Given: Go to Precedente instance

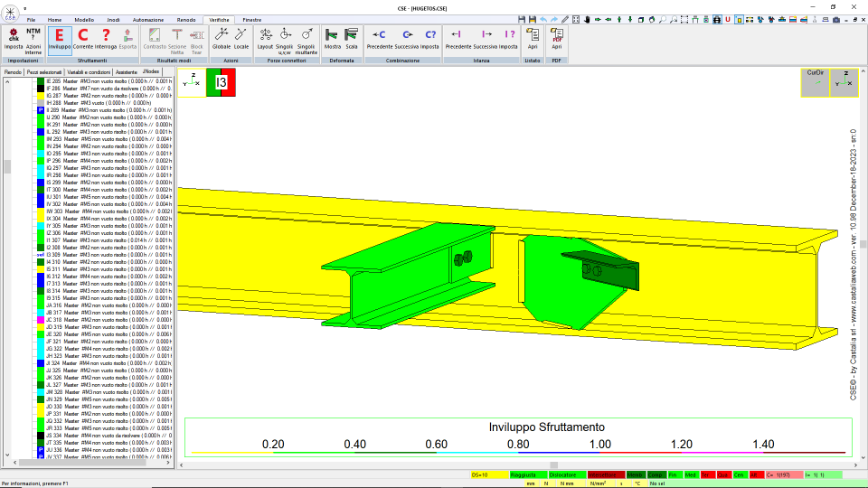Looking at the screenshot, I should pyautogui.click(x=458, y=39).
